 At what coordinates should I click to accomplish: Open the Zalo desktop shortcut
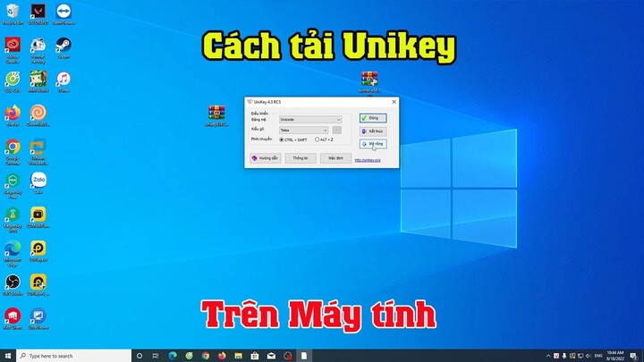(38, 183)
